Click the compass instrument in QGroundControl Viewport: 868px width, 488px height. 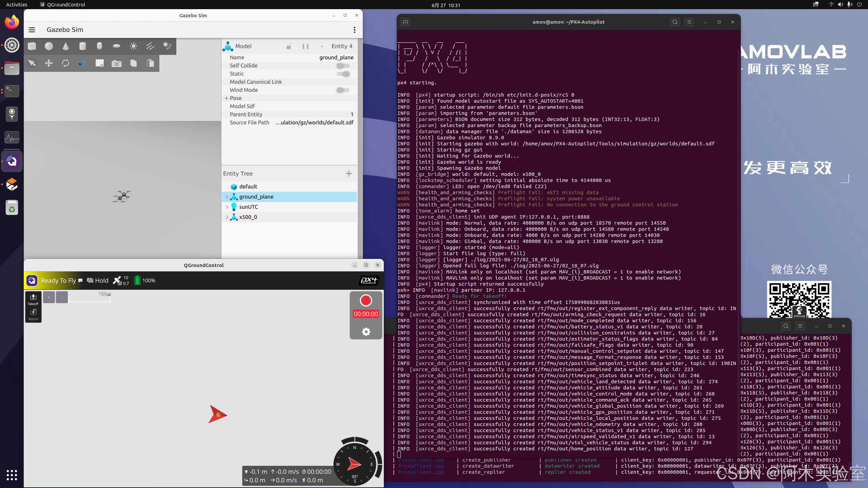[355, 464]
